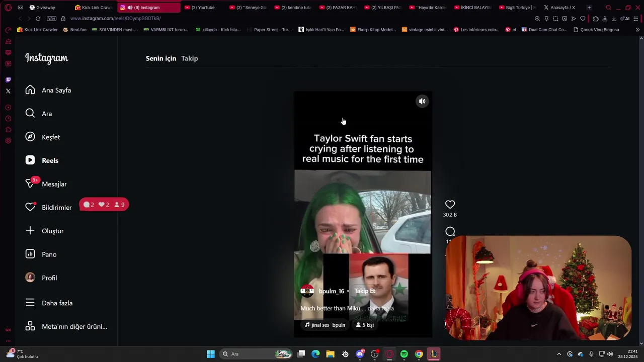This screenshot has height=362, width=644.
Task: Expand Meta'nın diğer ürünleri menu
Action: [x=67, y=326]
